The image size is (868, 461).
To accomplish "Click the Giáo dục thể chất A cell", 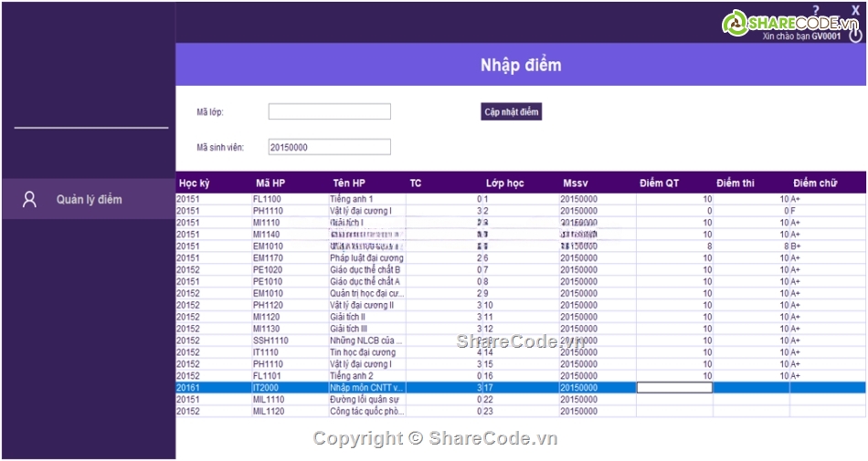I will 367,281.
